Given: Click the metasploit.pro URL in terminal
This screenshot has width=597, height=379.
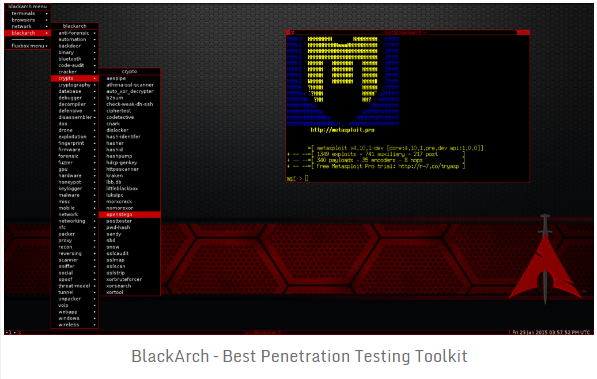Looking at the screenshot, I should tap(342, 130).
